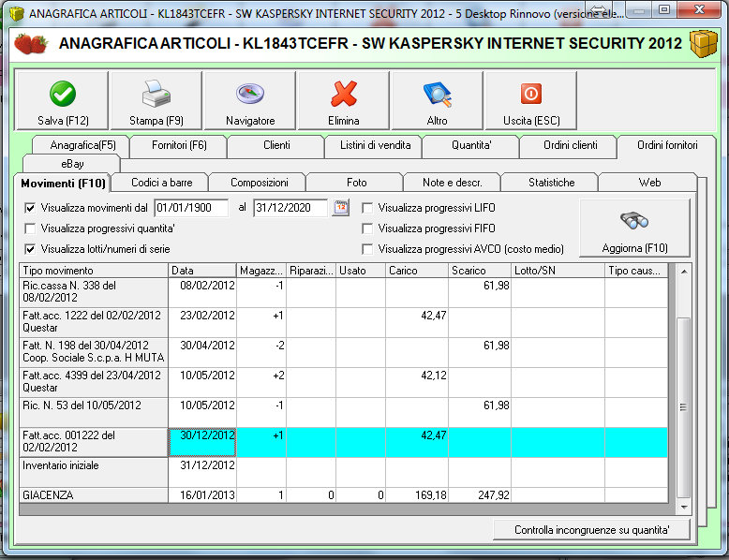729x560 pixels.
Task: Click the yellow box icon in the header
Action: tap(703, 44)
